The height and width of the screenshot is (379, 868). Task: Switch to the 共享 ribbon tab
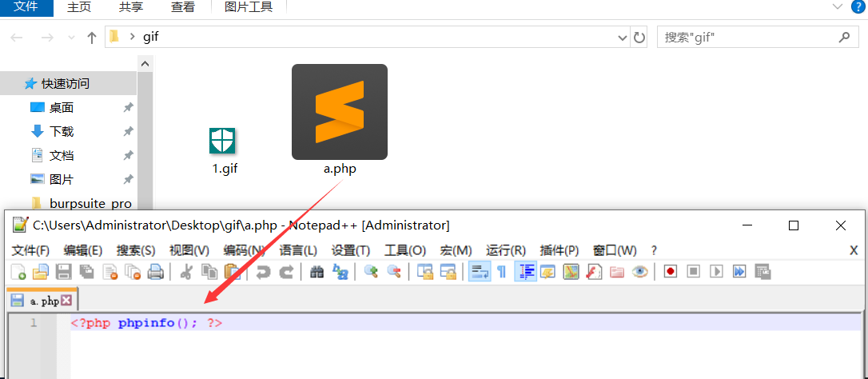coord(133,7)
